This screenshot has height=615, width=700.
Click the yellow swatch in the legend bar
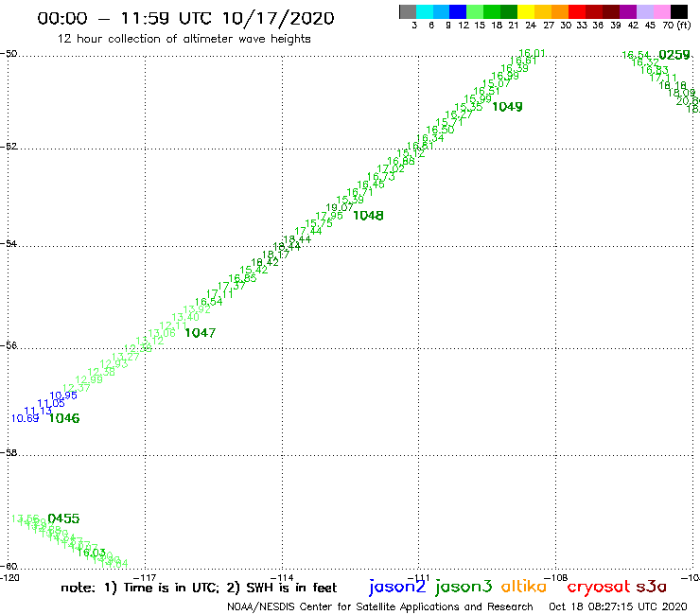click(x=526, y=11)
